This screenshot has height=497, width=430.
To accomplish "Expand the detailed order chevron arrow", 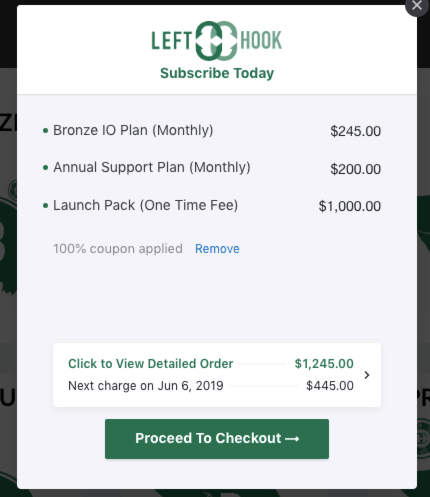I will pos(367,375).
